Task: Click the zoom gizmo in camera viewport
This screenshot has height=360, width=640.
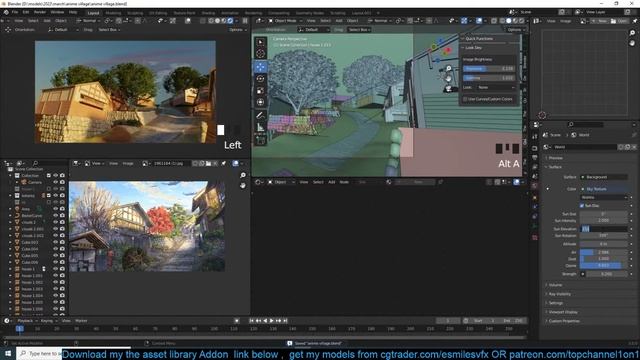Action: click(449, 69)
